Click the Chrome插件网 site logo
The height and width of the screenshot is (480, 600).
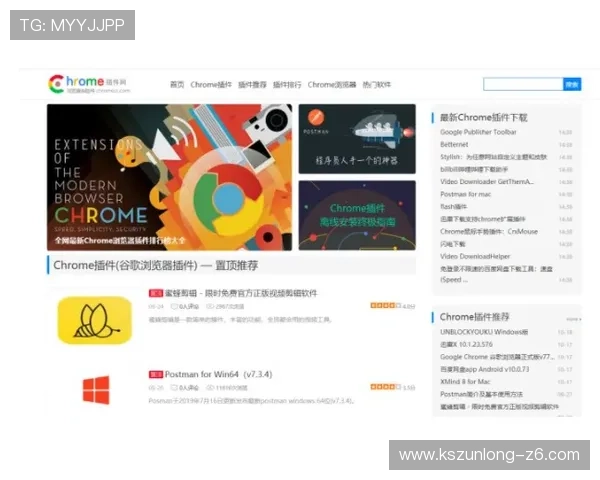pyautogui.click(x=90, y=84)
